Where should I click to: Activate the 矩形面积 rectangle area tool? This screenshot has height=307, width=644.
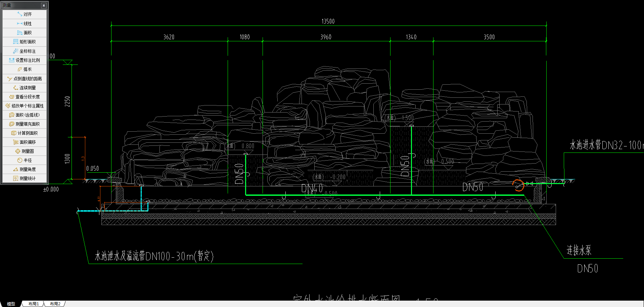pos(25,42)
